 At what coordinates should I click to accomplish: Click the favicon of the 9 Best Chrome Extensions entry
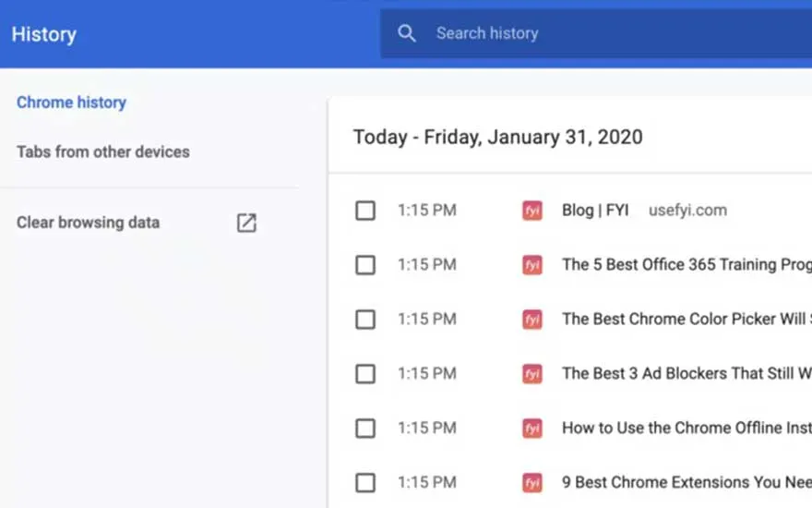[532, 483]
